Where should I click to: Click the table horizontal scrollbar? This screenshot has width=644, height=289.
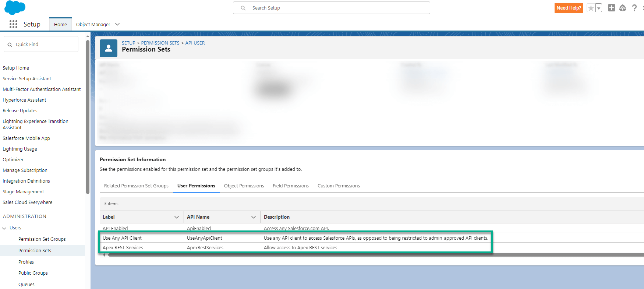[x=376, y=255]
